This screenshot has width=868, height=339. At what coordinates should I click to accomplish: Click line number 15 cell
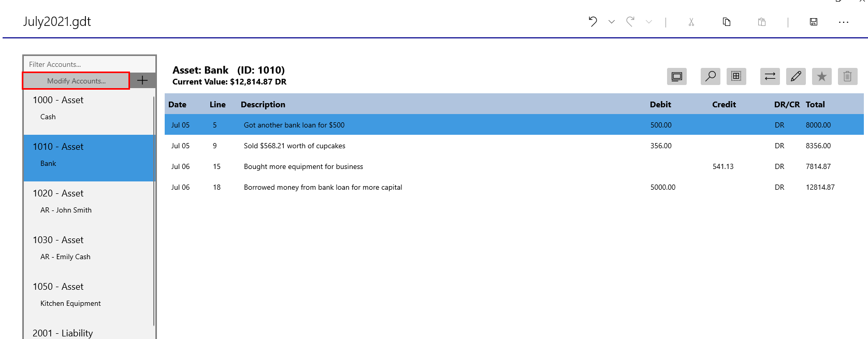coord(216,166)
